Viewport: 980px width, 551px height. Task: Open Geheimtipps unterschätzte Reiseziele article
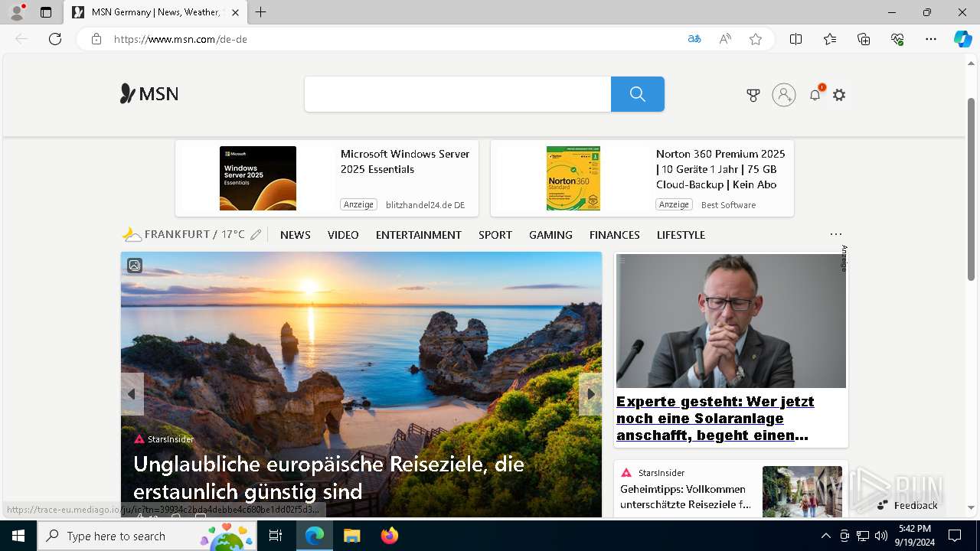(684, 497)
